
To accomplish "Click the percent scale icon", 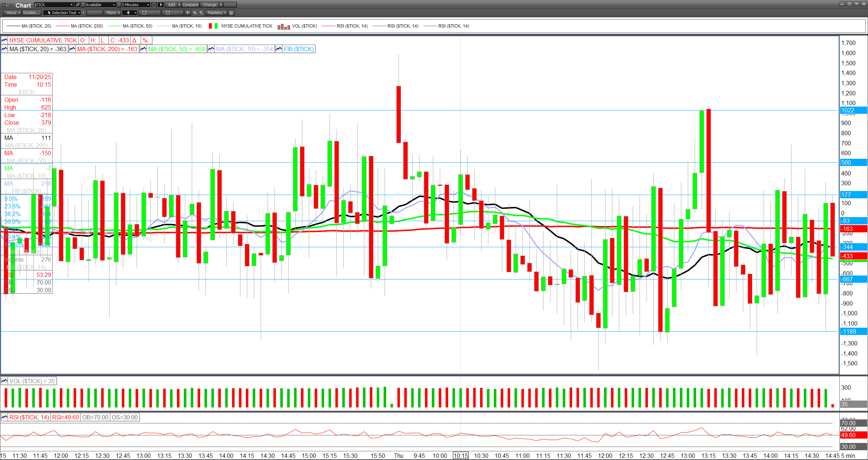I will click(x=195, y=13).
